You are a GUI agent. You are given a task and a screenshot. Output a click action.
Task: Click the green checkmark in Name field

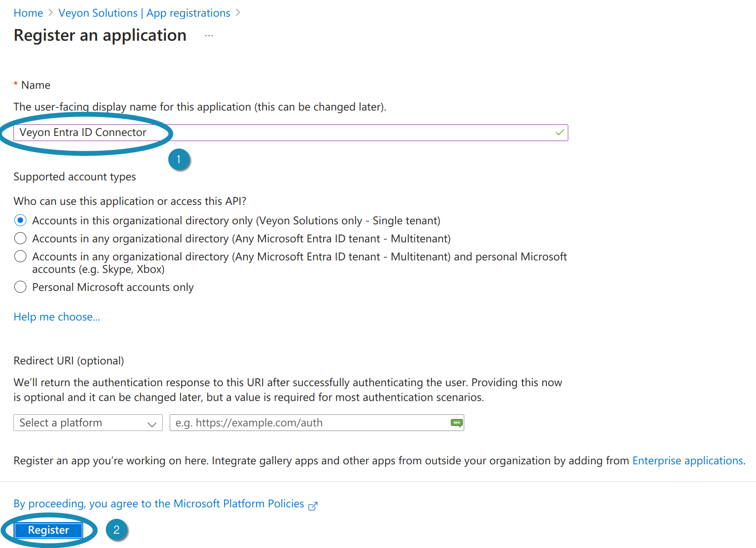coord(559,133)
